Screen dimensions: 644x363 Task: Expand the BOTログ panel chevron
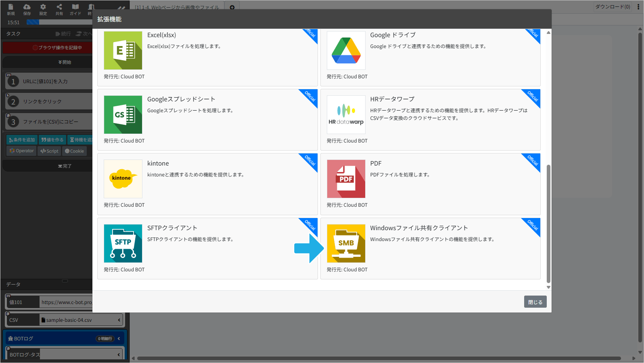coord(119,338)
